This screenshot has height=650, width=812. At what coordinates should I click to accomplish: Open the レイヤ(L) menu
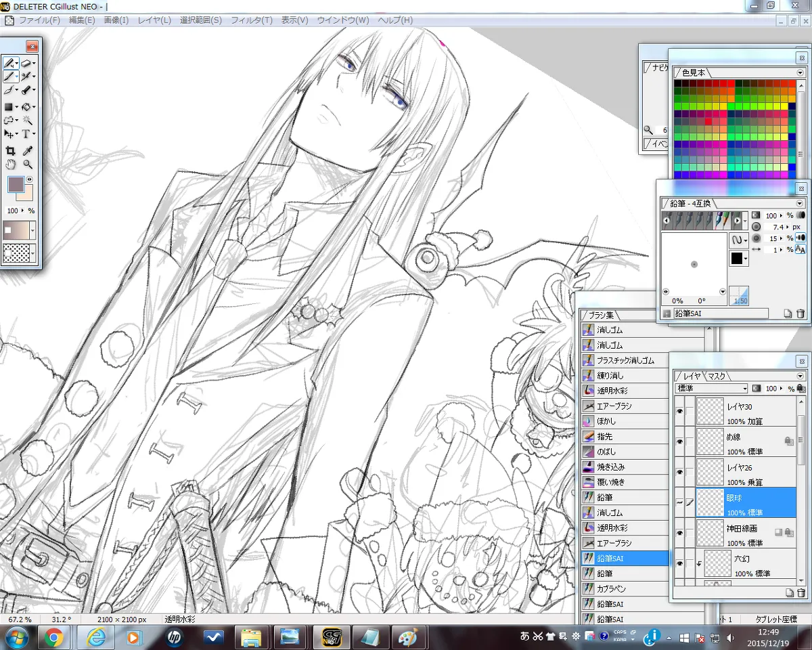click(154, 20)
